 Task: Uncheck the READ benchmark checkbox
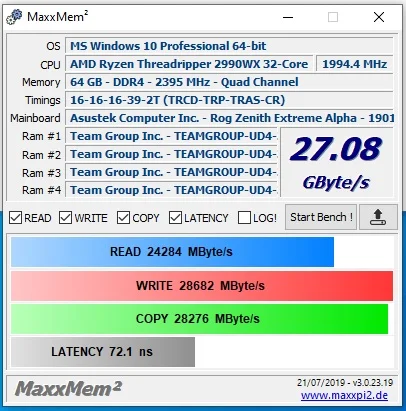click(x=15, y=218)
